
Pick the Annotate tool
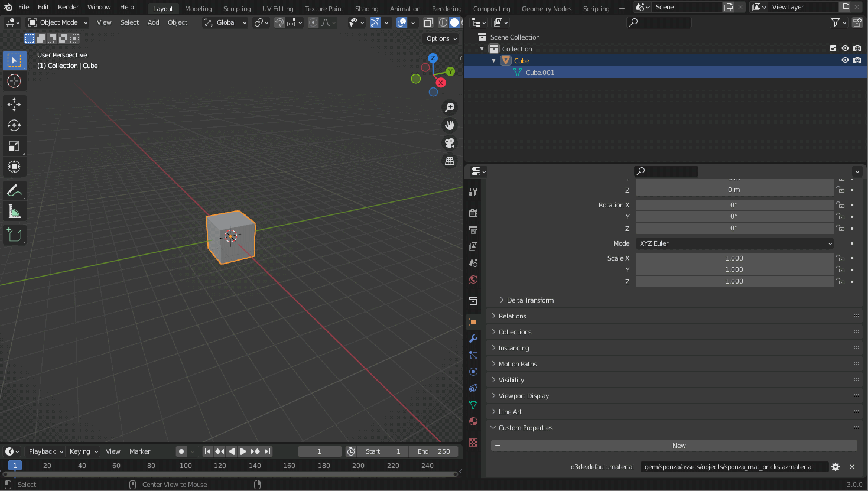14,190
